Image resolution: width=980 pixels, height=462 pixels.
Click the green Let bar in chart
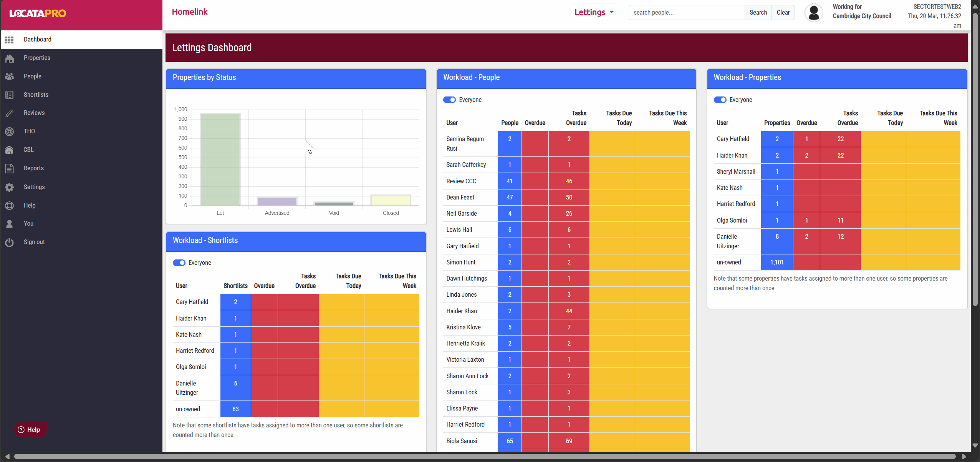click(220, 160)
